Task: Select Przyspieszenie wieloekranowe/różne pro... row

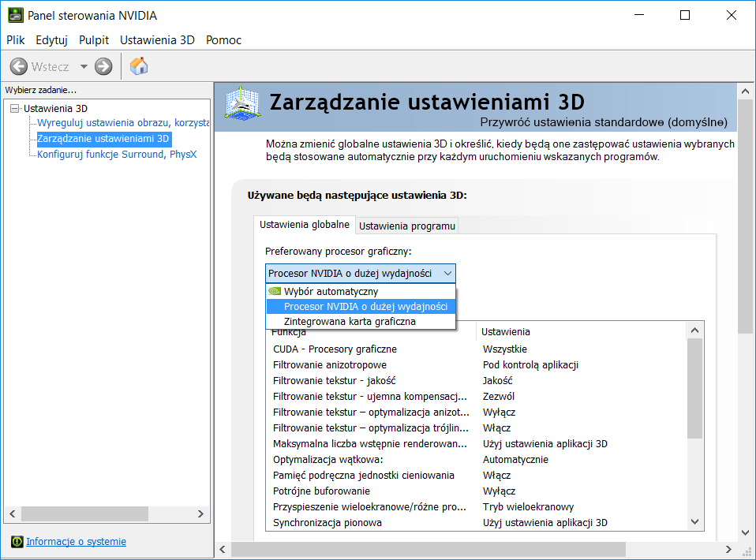Action: tap(477, 507)
